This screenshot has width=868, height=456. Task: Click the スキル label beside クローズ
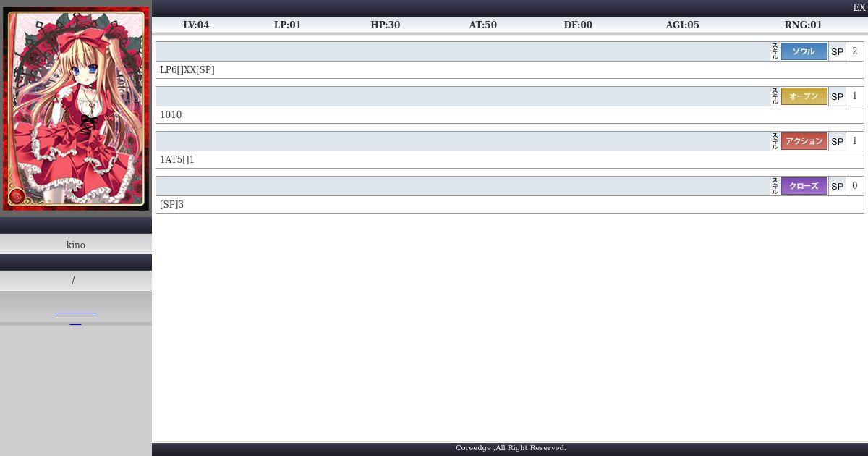click(775, 186)
